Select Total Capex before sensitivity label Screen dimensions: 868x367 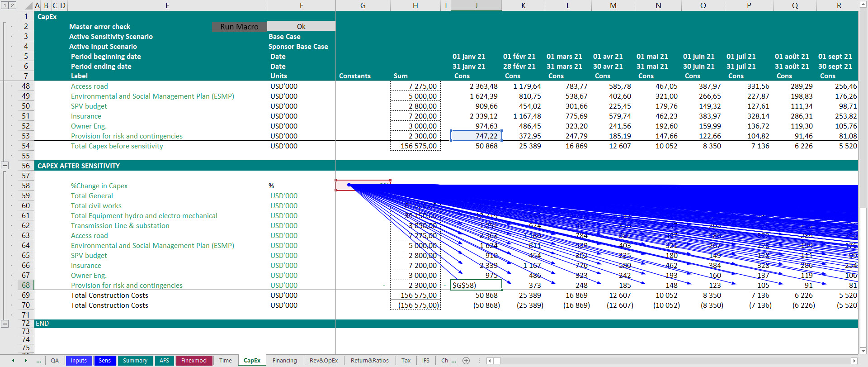(117, 146)
